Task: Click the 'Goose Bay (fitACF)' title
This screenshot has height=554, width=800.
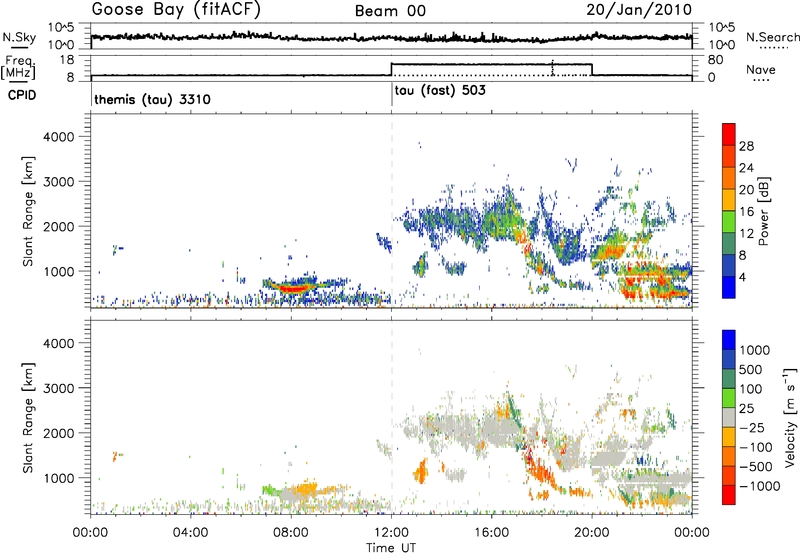Action: click(176, 10)
